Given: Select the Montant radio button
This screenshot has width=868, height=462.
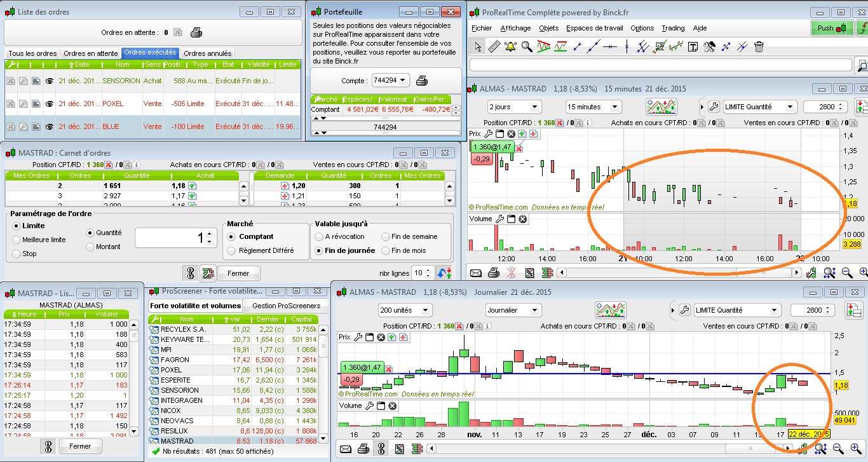Looking at the screenshot, I should coord(90,247).
